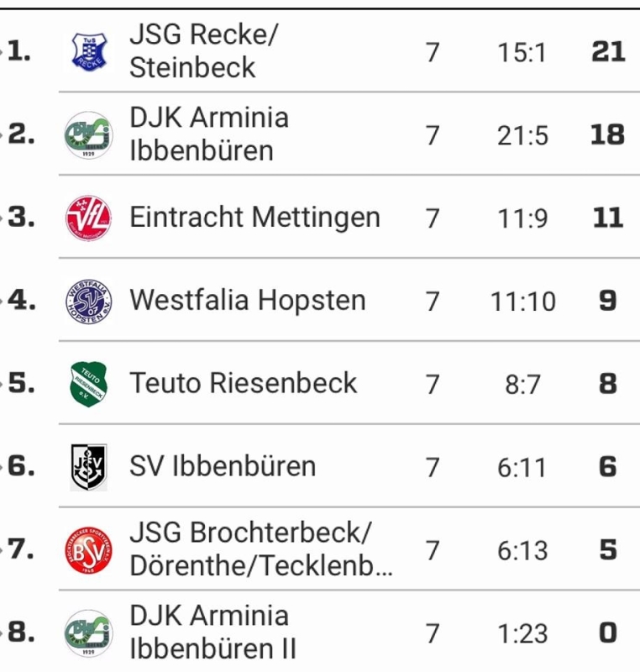Click the Teuto Riesenbeck name

pyautogui.click(x=243, y=383)
